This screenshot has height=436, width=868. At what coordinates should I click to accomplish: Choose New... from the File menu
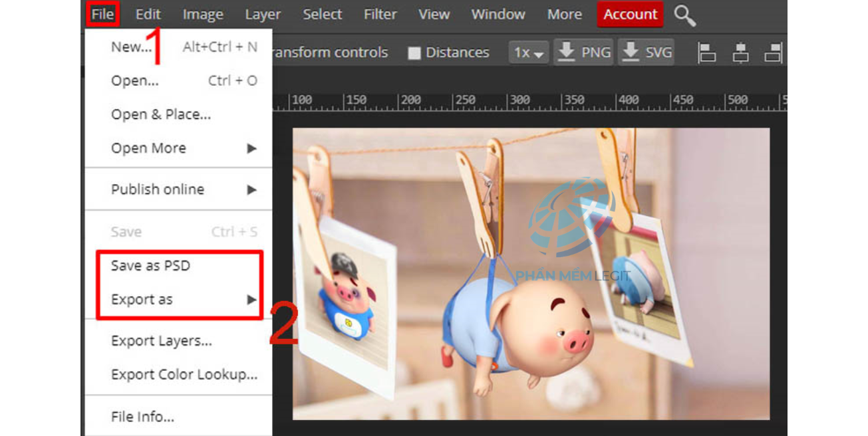179,47
